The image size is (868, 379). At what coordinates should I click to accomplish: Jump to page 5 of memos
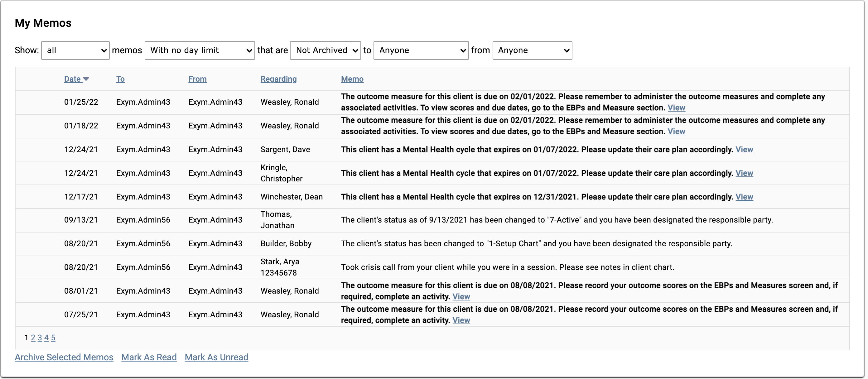(x=53, y=338)
